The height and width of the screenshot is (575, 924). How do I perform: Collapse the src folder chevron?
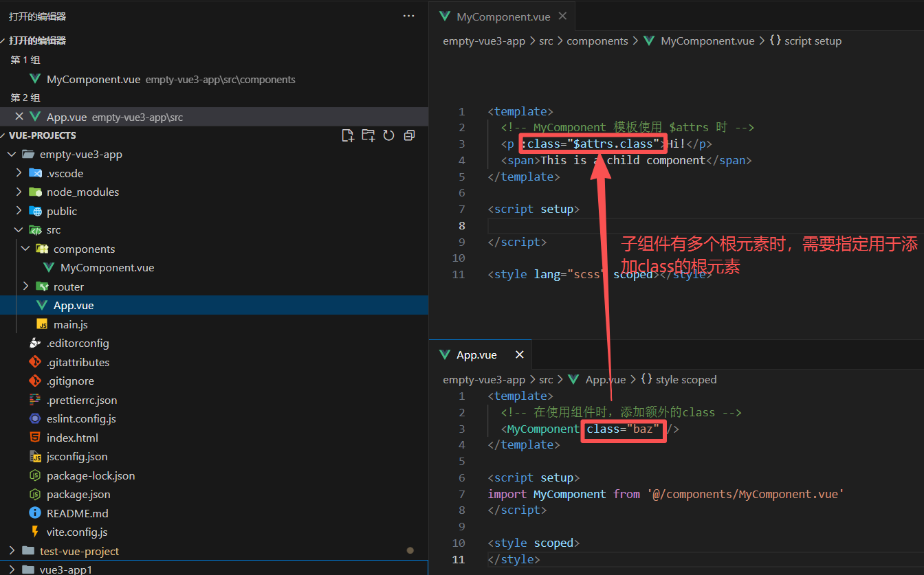(x=19, y=229)
